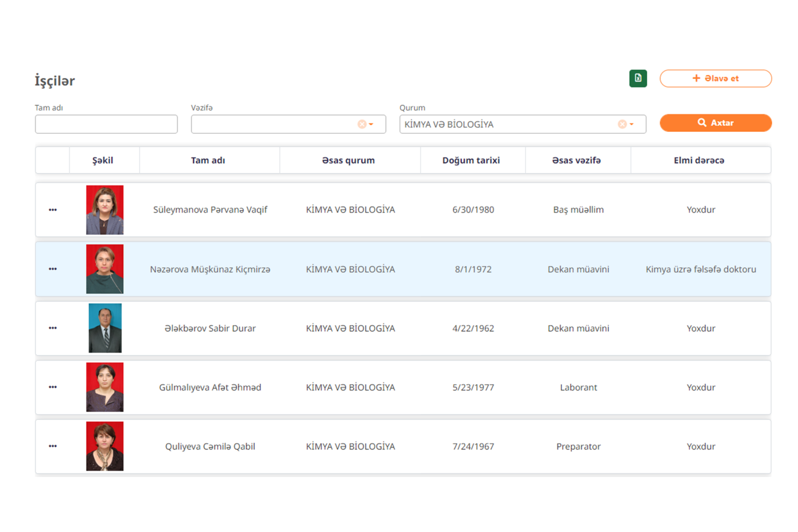Click the Elmi dərəcə column header
Viewport: 798px width, 532px height.
699,160
